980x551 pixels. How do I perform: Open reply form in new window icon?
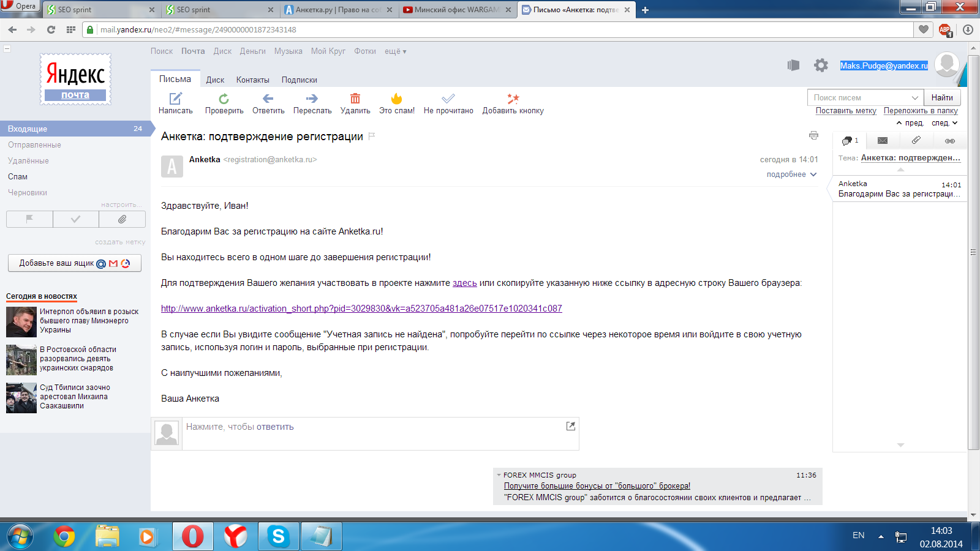coord(571,426)
